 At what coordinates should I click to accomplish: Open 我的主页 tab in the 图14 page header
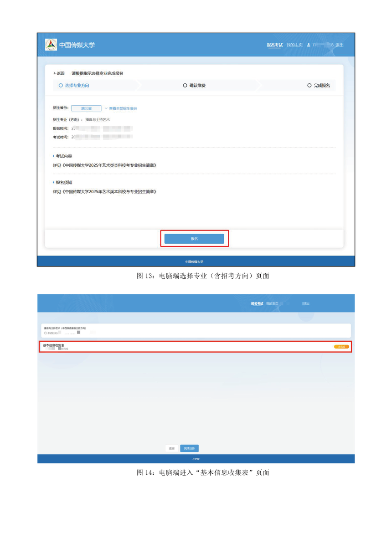coord(272,303)
